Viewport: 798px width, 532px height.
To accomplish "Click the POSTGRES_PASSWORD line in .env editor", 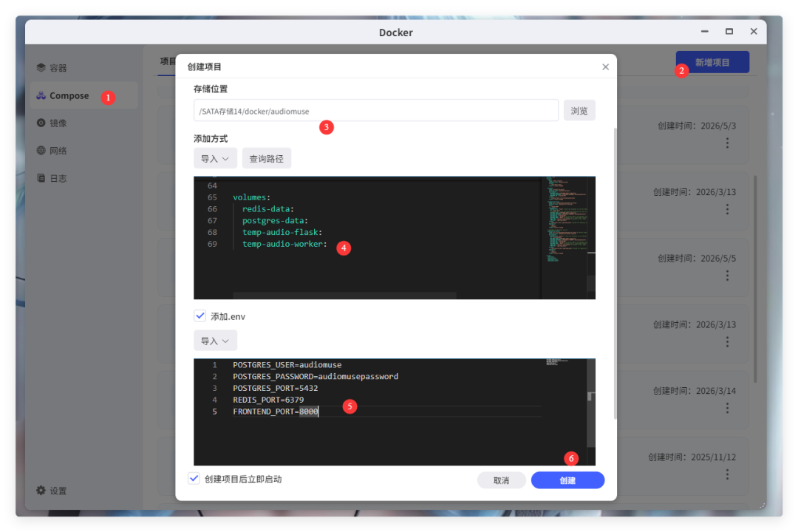I will tap(316, 376).
